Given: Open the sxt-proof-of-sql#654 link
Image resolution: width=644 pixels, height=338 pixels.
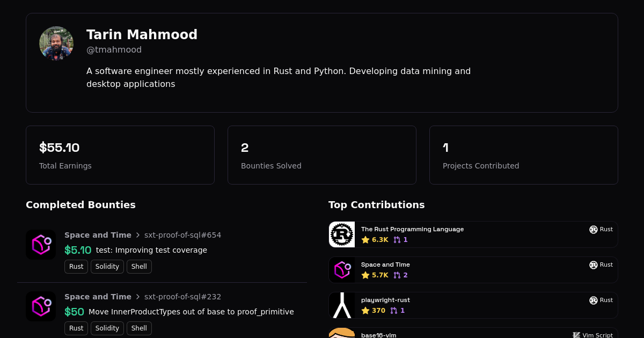Looking at the screenshot, I should 182,235.
